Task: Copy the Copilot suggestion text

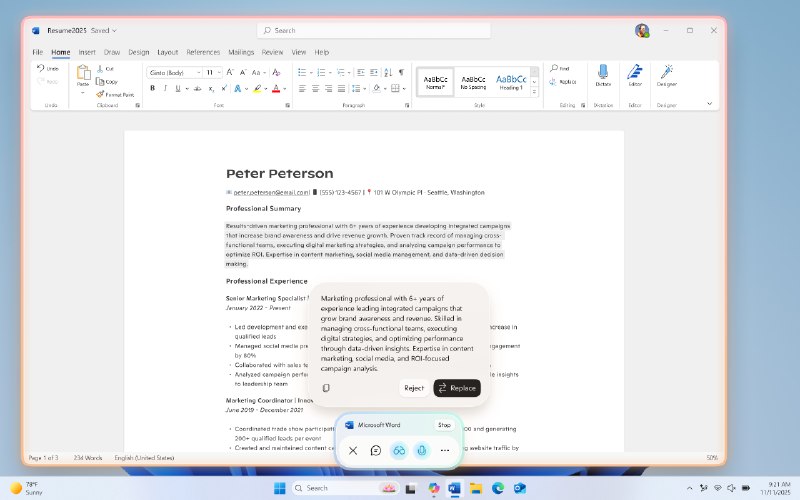Action: (x=326, y=388)
